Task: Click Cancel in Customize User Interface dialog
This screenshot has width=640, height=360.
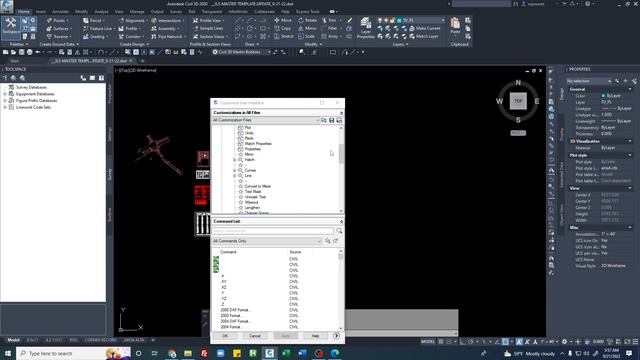Action: (x=255, y=336)
